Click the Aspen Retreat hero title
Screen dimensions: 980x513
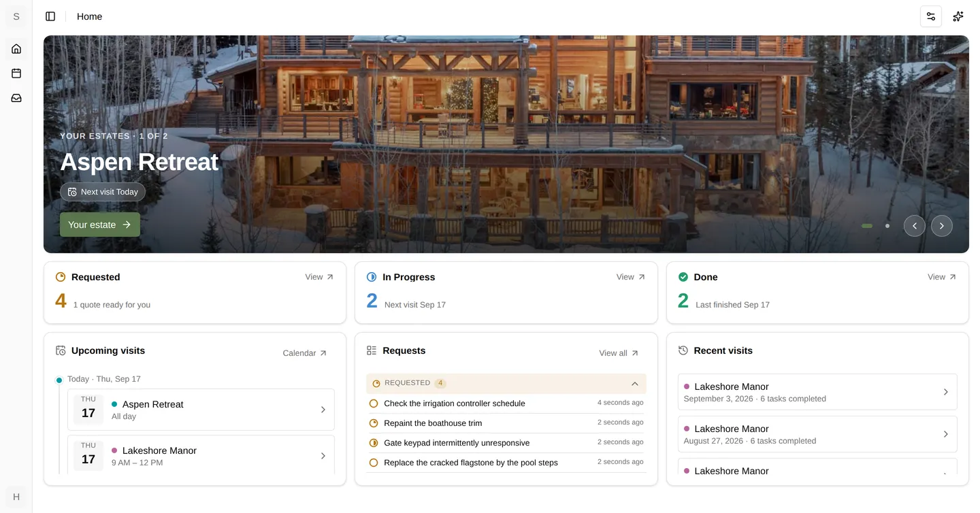(140, 162)
